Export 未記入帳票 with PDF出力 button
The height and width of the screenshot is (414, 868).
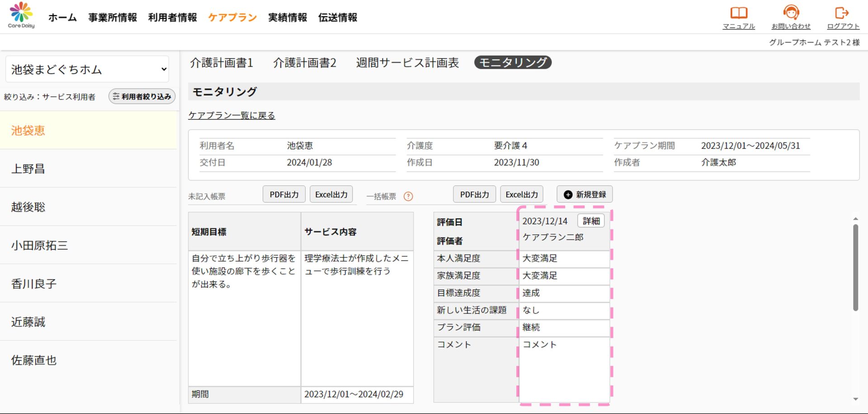pos(284,195)
